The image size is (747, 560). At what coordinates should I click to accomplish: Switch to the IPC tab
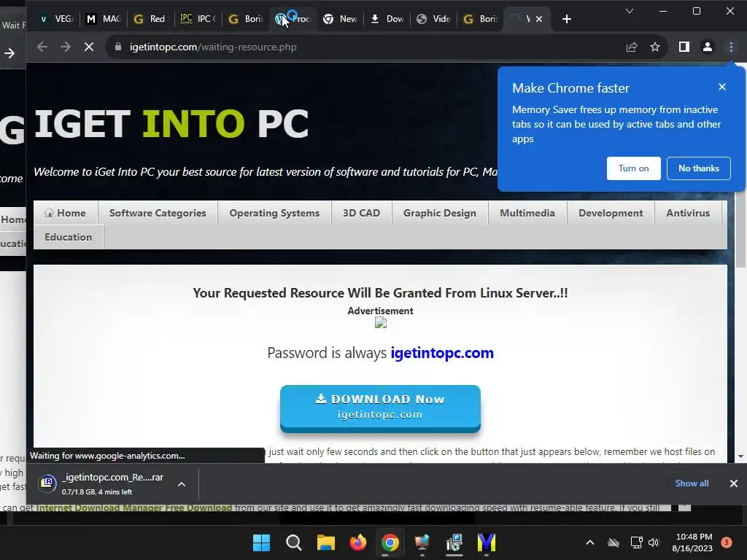coord(198,19)
